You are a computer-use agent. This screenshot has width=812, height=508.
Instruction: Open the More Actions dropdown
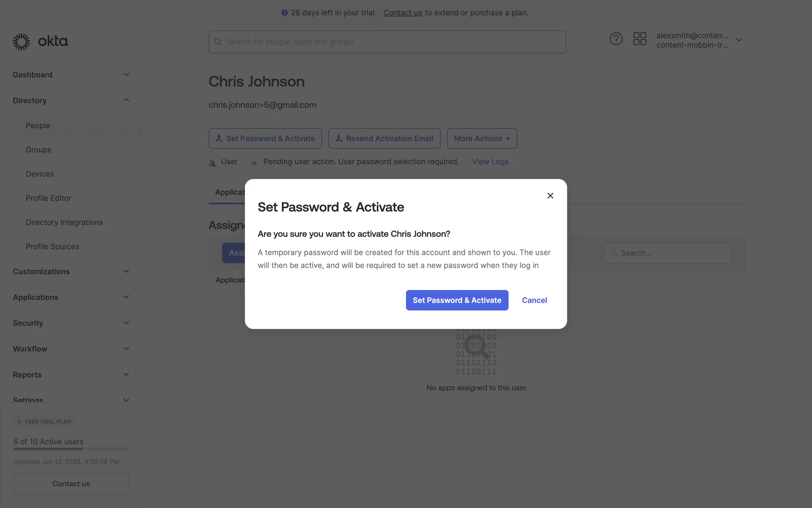point(482,138)
